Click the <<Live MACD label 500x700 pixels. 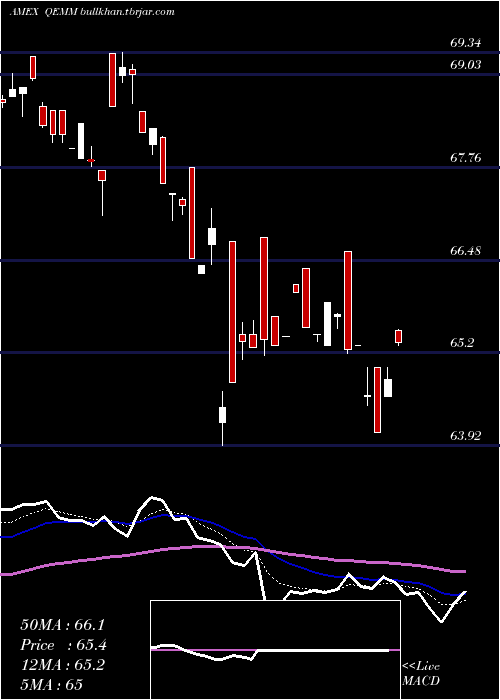(421, 673)
